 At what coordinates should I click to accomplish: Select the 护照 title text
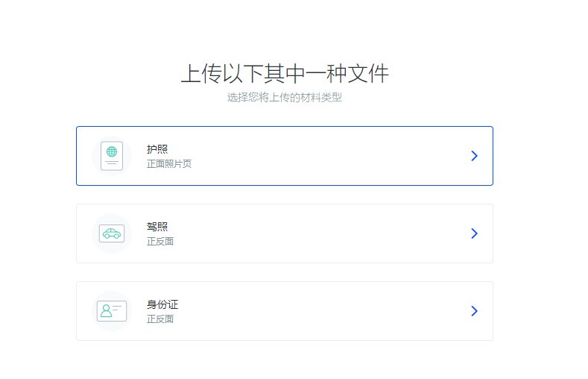point(157,149)
